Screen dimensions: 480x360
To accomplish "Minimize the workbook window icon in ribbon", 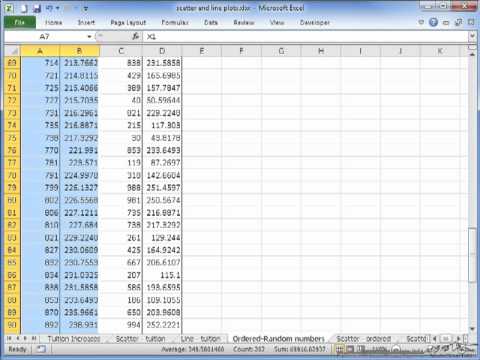I will point(446,23).
